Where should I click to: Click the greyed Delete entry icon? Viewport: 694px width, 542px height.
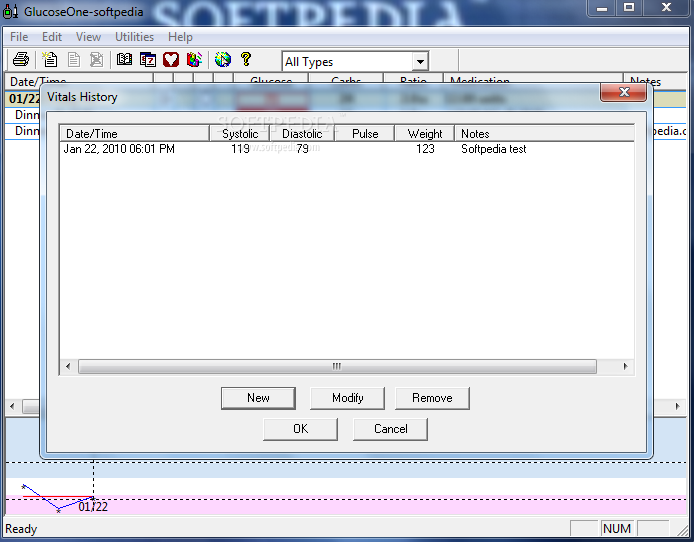click(x=96, y=59)
